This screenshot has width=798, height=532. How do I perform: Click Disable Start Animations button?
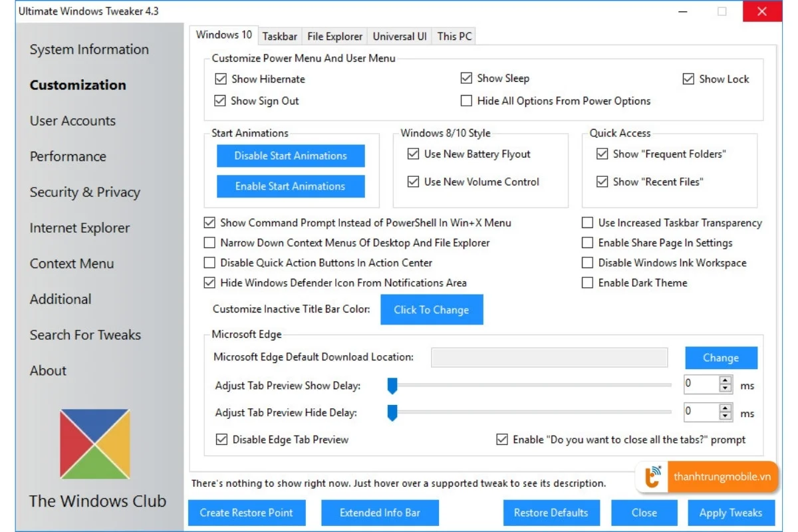pyautogui.click(x=291, y=156)
